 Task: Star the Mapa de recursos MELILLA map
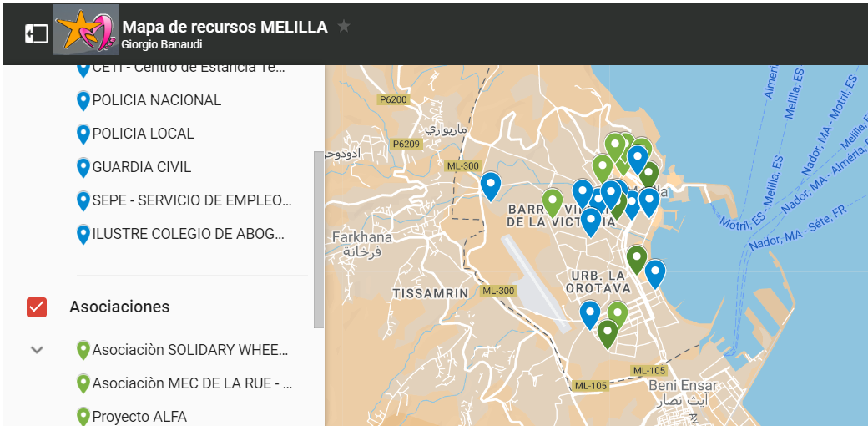point(344,26)
